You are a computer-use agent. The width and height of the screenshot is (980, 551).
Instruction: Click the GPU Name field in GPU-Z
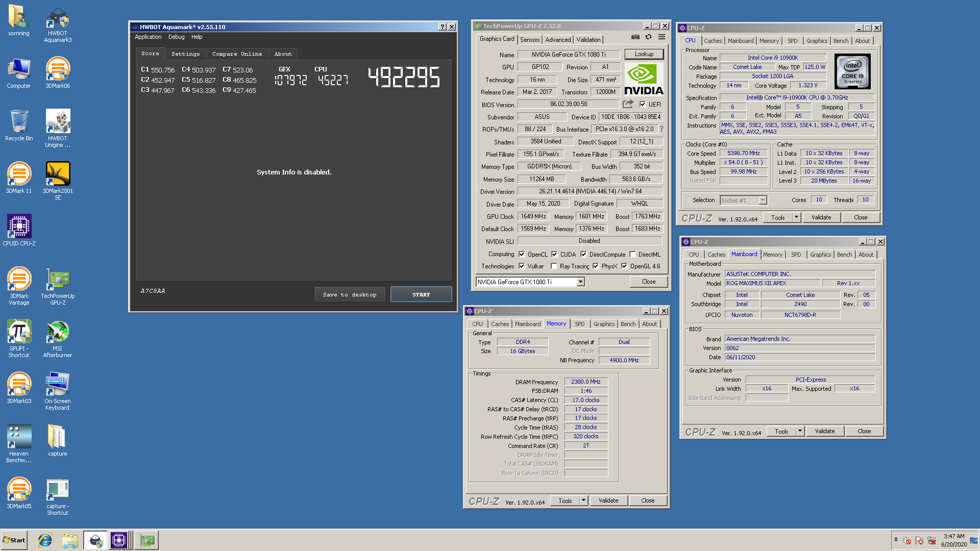[x=569, y=55]
